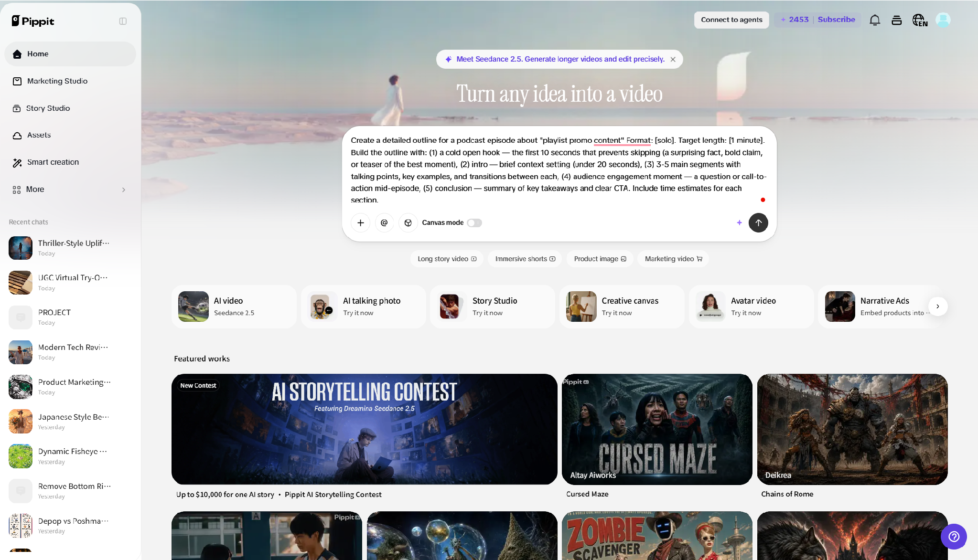This screenshot has height=560, width=978.
Task: Open the Chains of Rome featured work
Action: click(852, 429)
